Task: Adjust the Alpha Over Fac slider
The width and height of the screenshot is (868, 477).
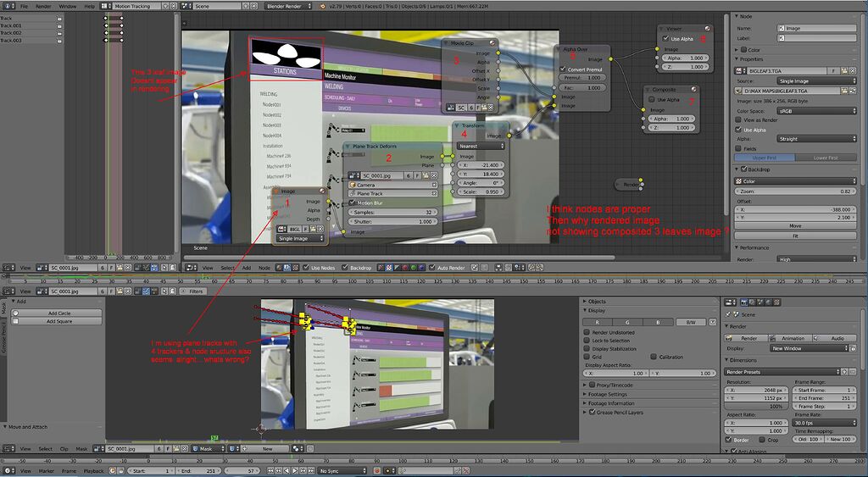Action: (x=582, y=88)
